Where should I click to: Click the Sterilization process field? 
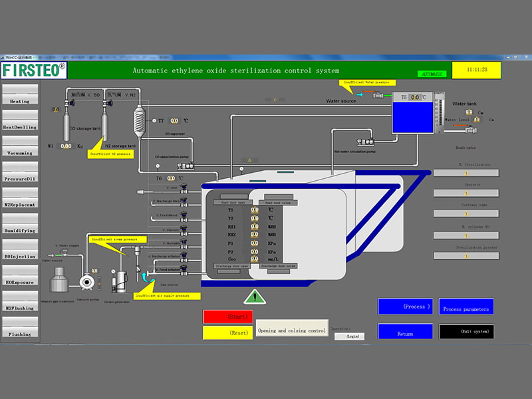(x=466, y=256)
